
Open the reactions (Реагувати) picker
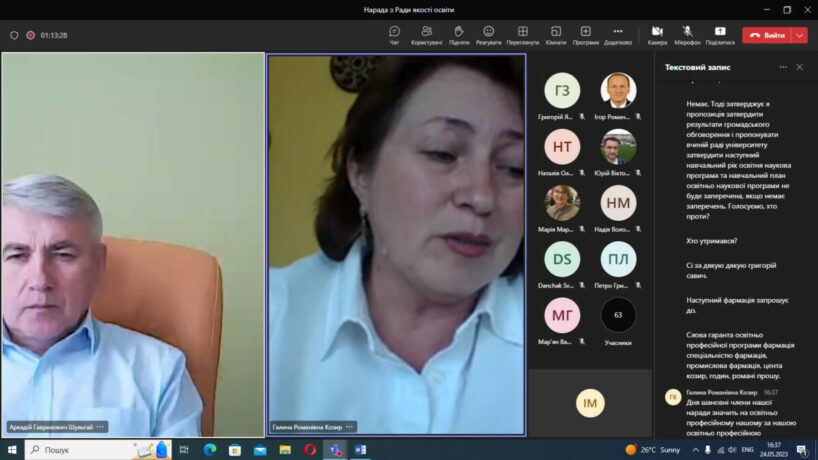(x=488, y=34)
